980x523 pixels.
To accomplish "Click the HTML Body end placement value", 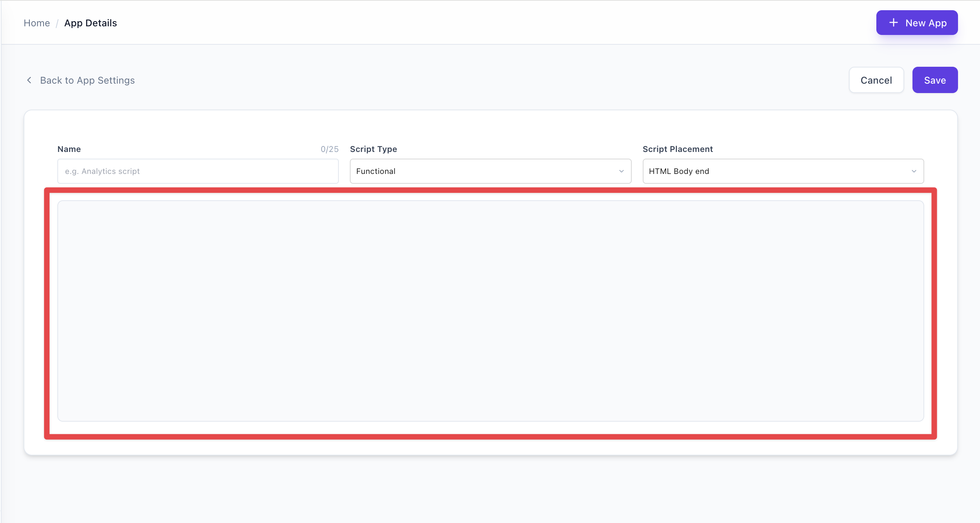I will point(679,171).
